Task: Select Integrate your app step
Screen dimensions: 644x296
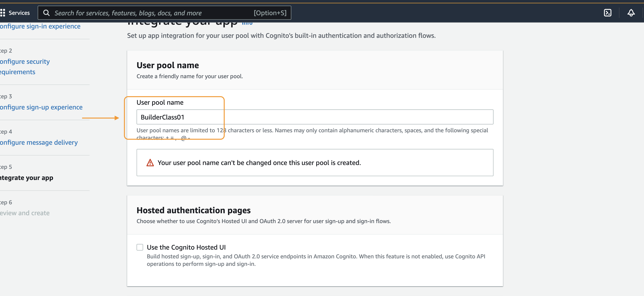Action: (26, 178)
